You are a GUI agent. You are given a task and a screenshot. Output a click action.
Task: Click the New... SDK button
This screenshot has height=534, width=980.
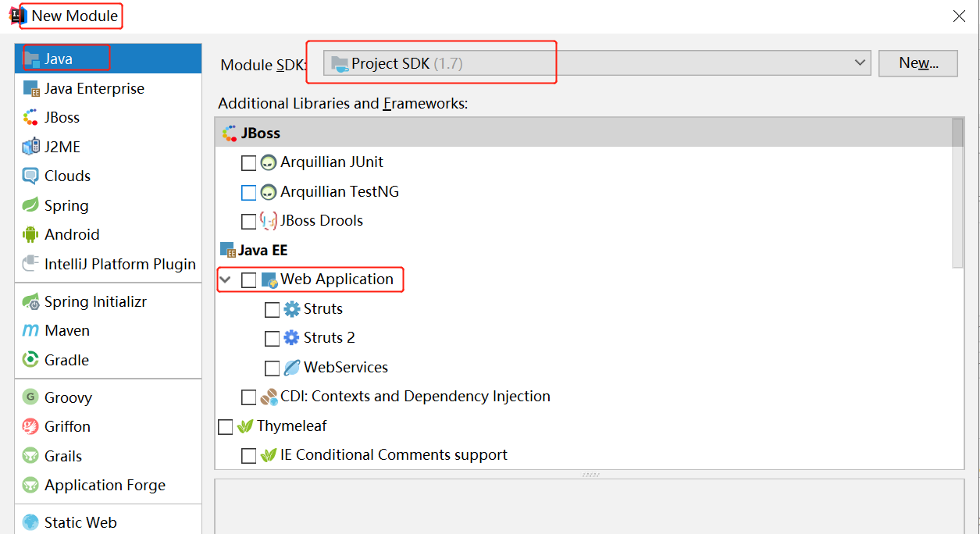pyautogui.click(x=918, y=63)
